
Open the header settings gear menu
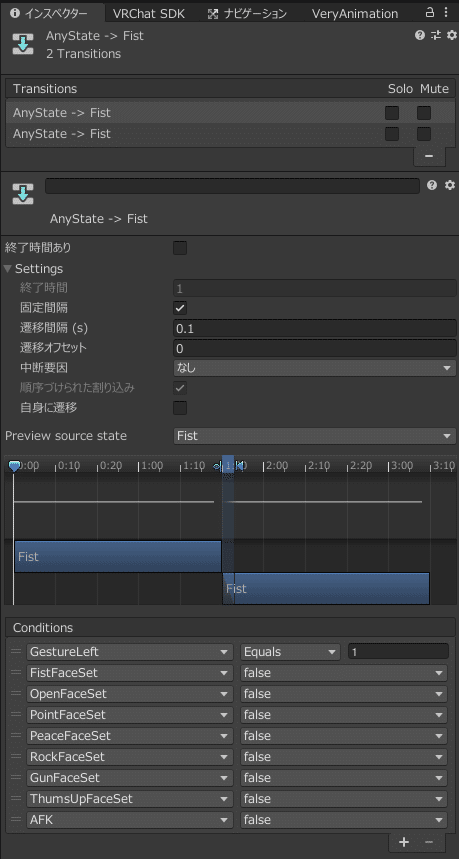[451, 35]
